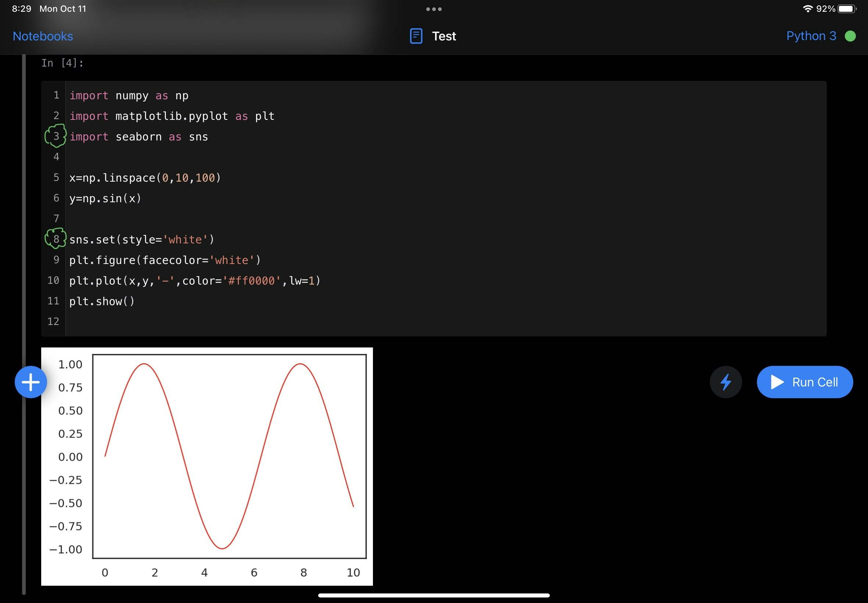Click the '#ff0000' color string in code

[x=252, y=281]
